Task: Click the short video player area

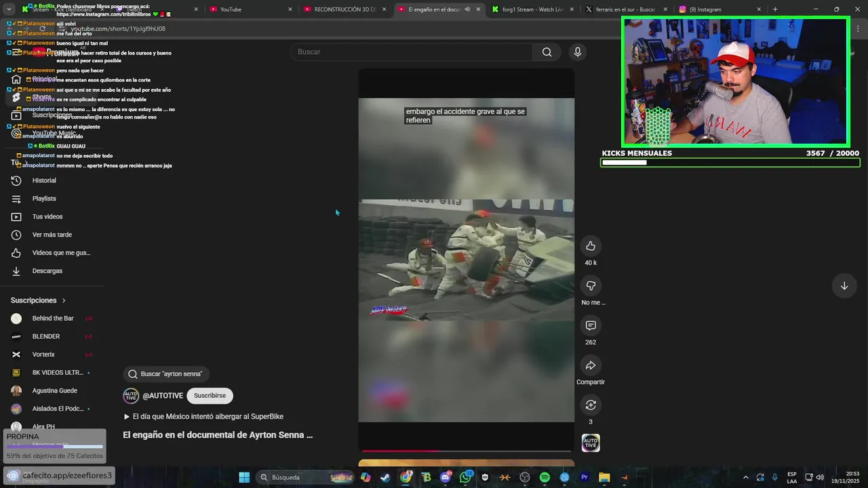Action: 467,260
